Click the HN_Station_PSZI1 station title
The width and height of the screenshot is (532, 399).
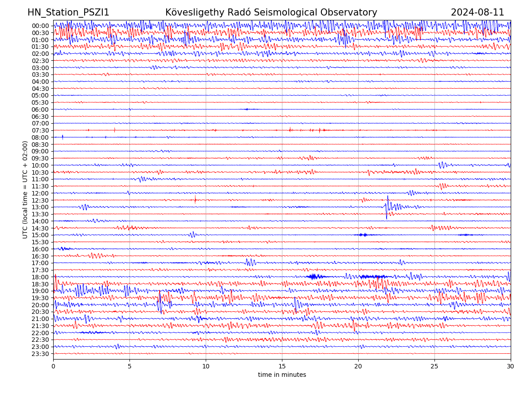click(68, 13)
